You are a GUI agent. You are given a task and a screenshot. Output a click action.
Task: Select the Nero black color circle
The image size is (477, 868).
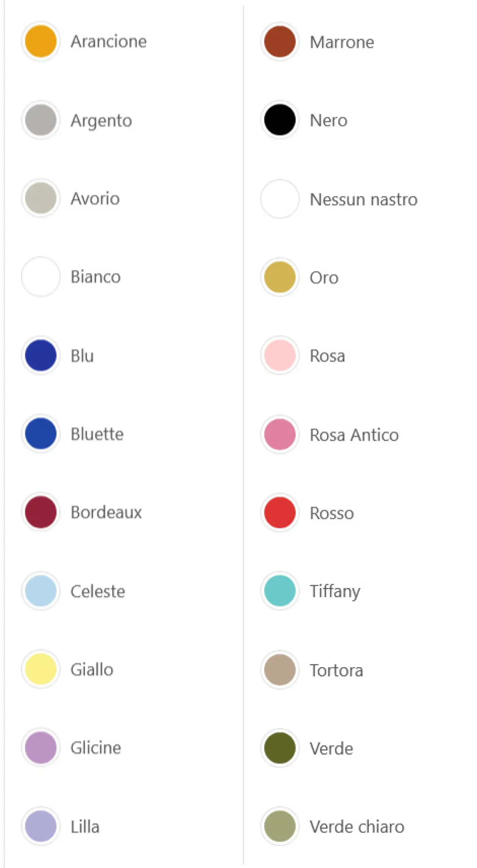tap(280, 120)
